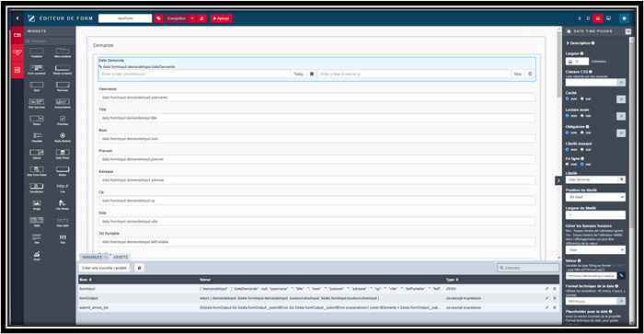Viewport: 644px width, 334px height.
Task: Sort variables by Type column
Action: click(x=452, y=280)
